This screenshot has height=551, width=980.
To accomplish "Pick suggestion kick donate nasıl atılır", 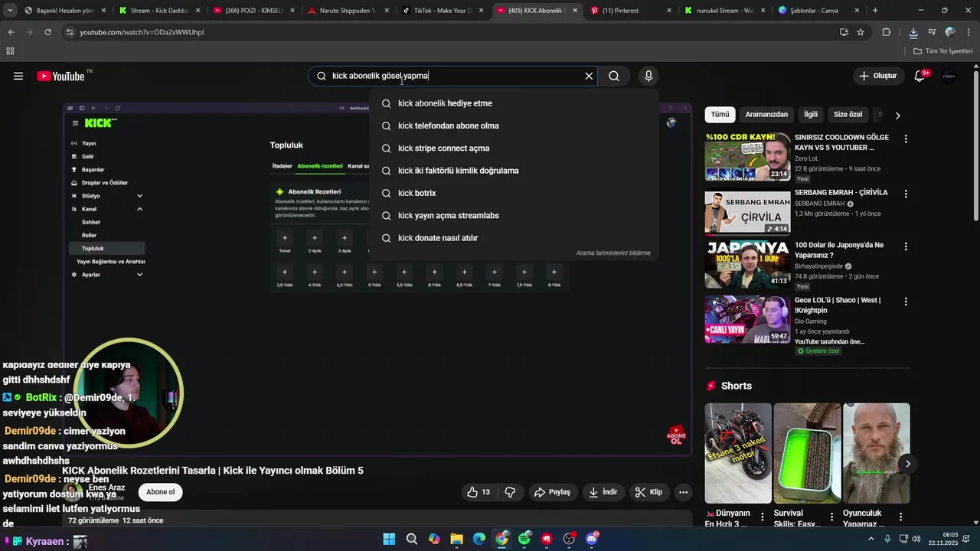I will (x=513, y=238).
